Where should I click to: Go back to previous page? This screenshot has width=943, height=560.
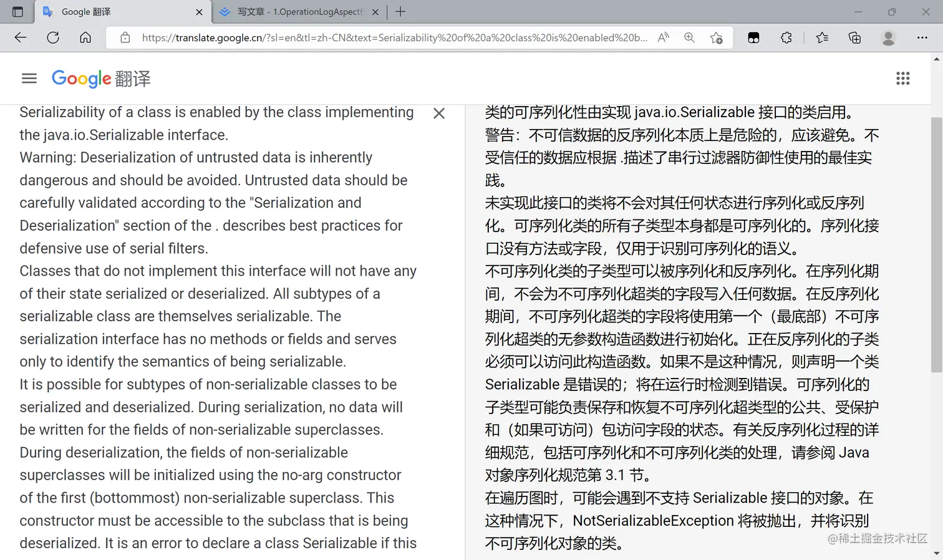(21, 38)
